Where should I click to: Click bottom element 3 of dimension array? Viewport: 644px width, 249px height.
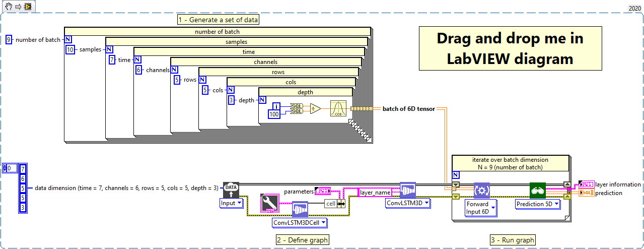tap(24, 208)
